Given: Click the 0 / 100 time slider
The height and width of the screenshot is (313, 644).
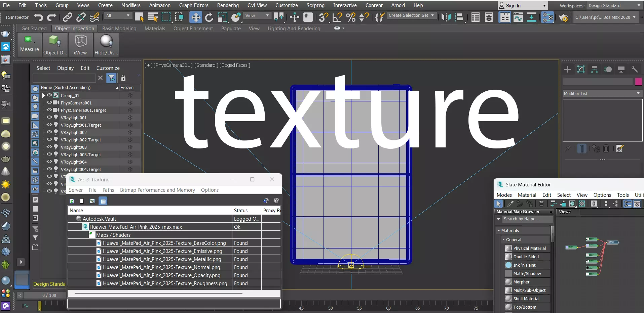Looking at the screenshot, I should tap(49, 295).
